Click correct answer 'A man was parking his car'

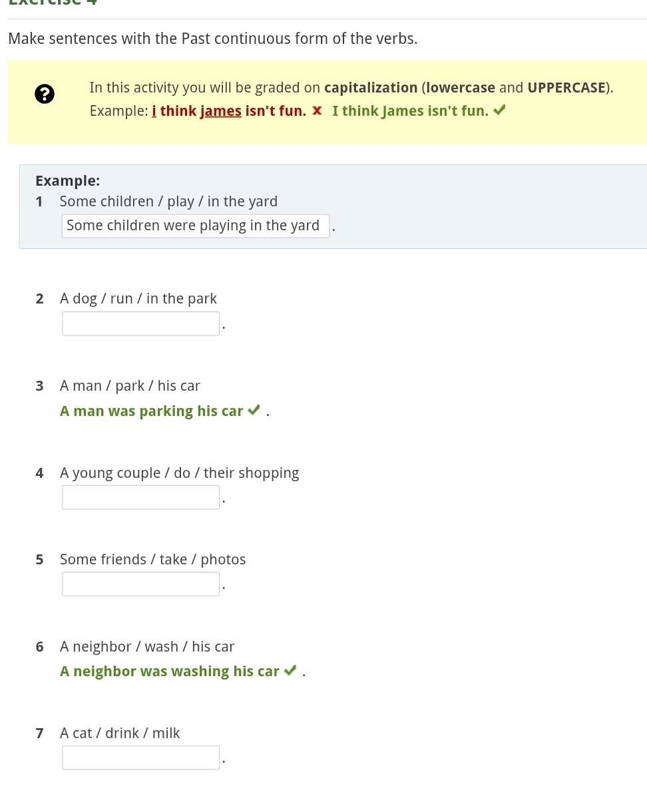(x=152, y=411)
